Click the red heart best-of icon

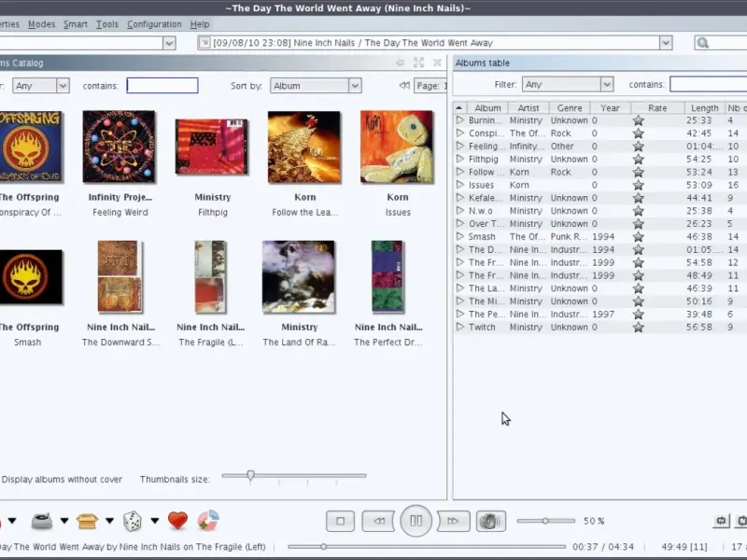coord(177,521)
